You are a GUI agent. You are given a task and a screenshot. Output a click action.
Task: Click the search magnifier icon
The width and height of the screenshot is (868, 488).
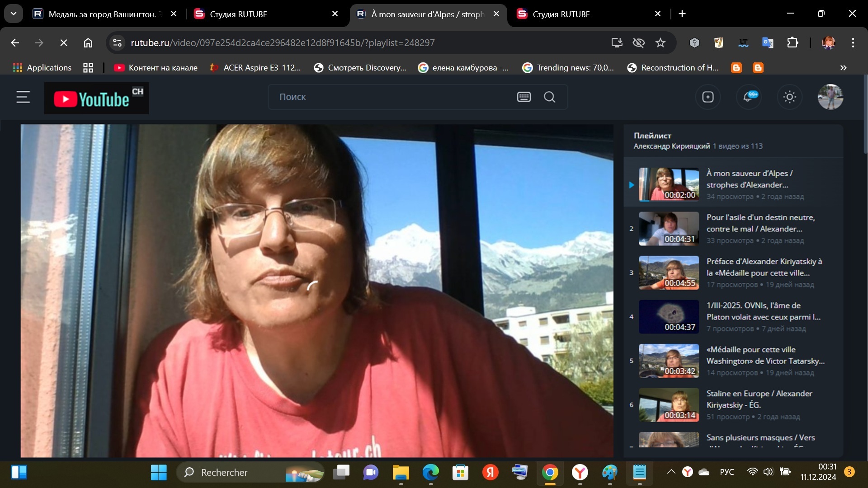point(549,97)
